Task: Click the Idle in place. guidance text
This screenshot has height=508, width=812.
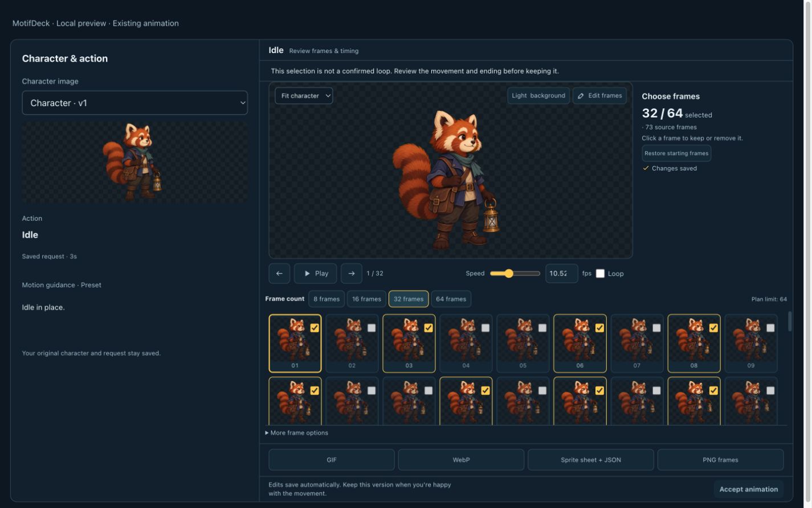Action: 43,307
